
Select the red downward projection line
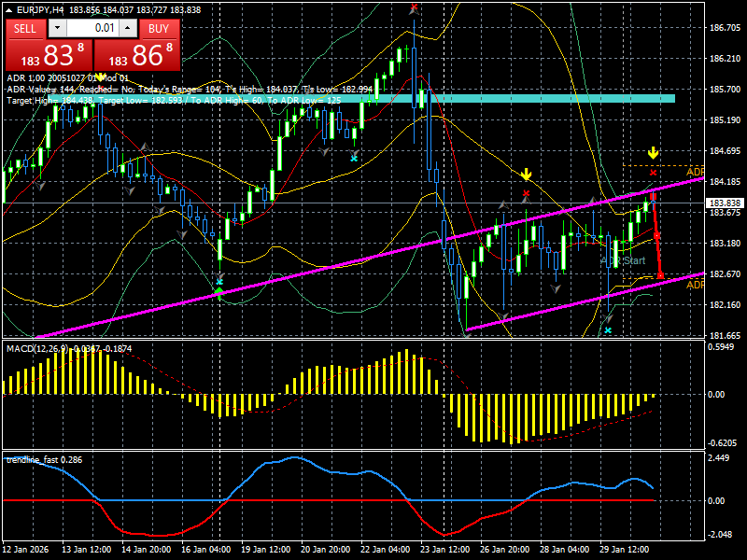657,235
